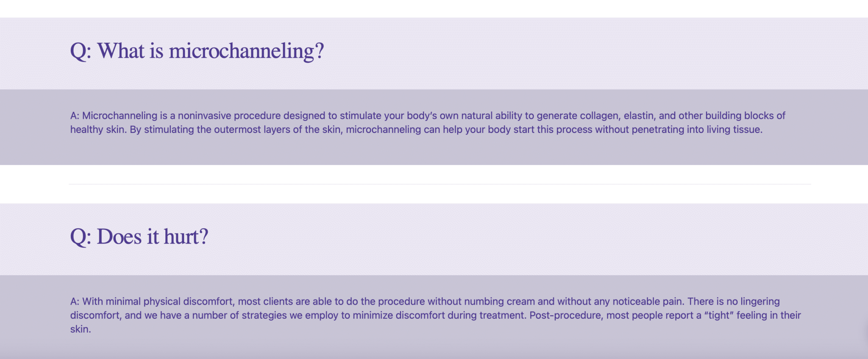868x359 pixels.
Task: Collapse the "Does it hurt?" question
Action: [139, 237]
